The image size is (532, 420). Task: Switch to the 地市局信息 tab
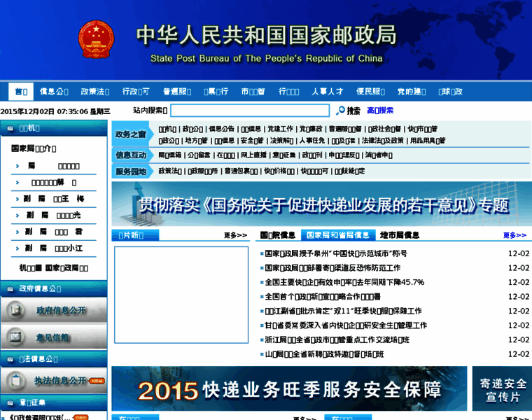coord(400,235)
